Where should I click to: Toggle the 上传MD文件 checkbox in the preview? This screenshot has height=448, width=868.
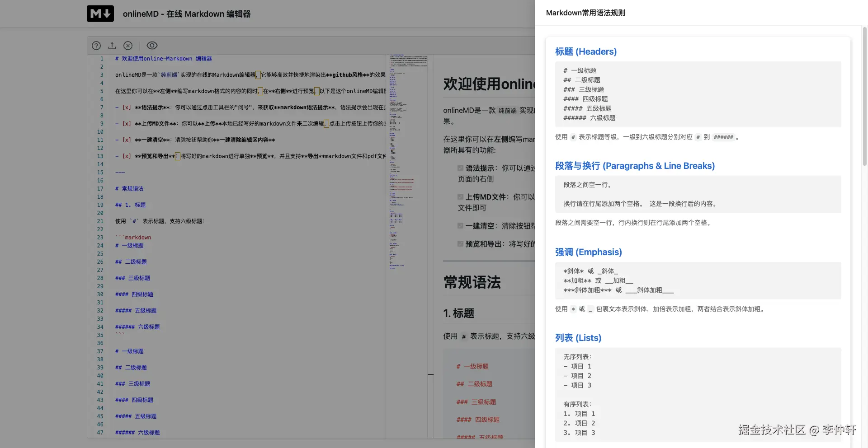[460, 197]
